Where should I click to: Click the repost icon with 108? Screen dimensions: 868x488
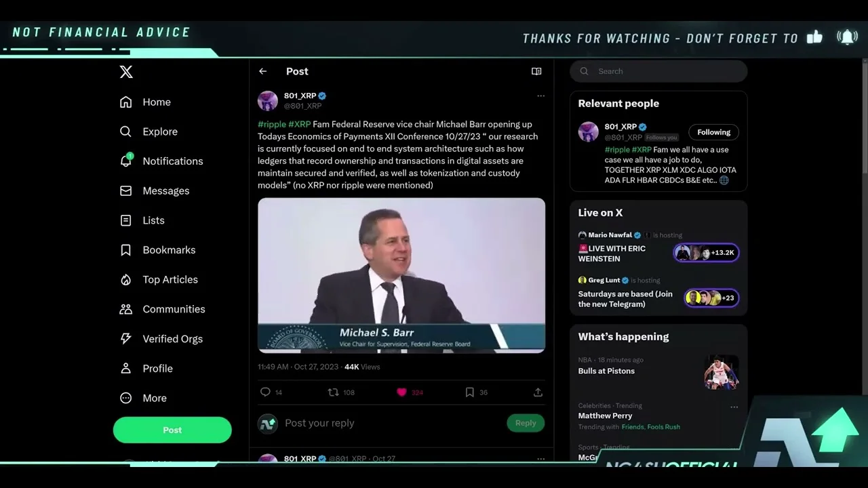point(334,392)
